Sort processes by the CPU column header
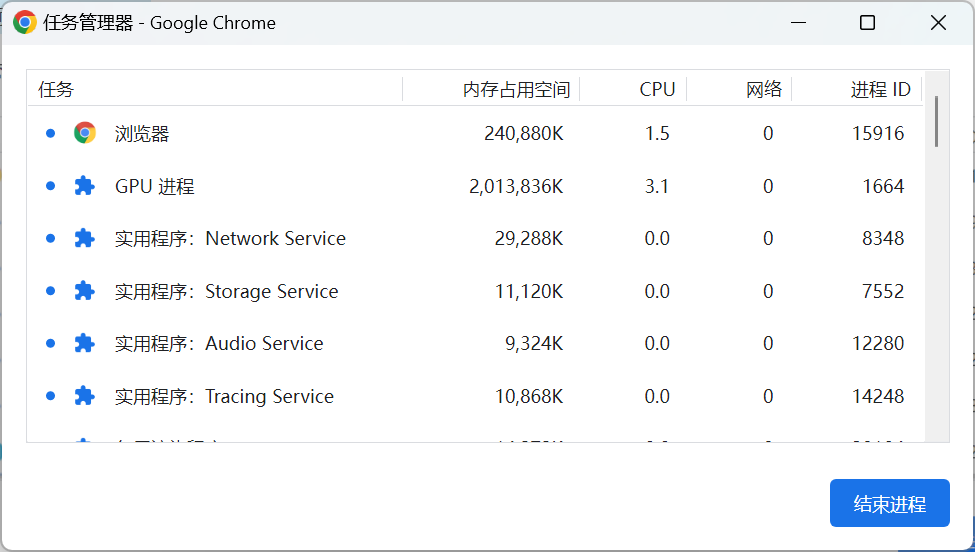 pos(657,90)
